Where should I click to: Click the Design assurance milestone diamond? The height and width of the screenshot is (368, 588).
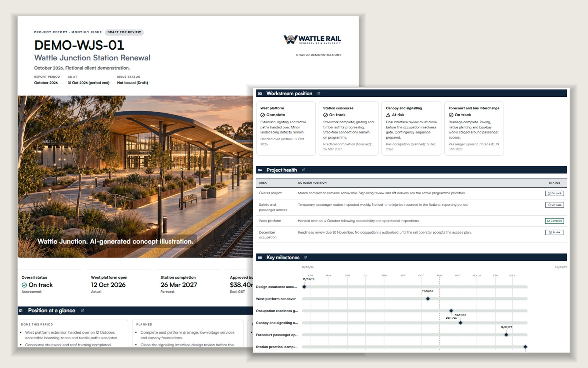[304, 287]
